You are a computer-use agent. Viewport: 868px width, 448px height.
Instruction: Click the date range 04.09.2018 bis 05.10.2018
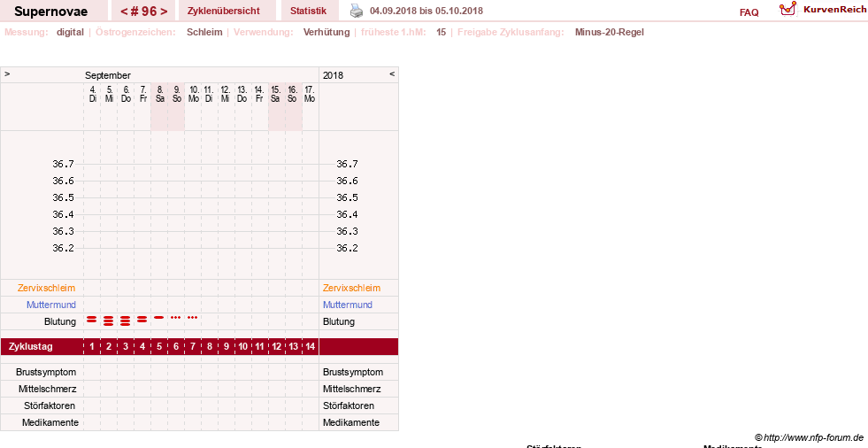pyautogui.click(x=426, y=11)
